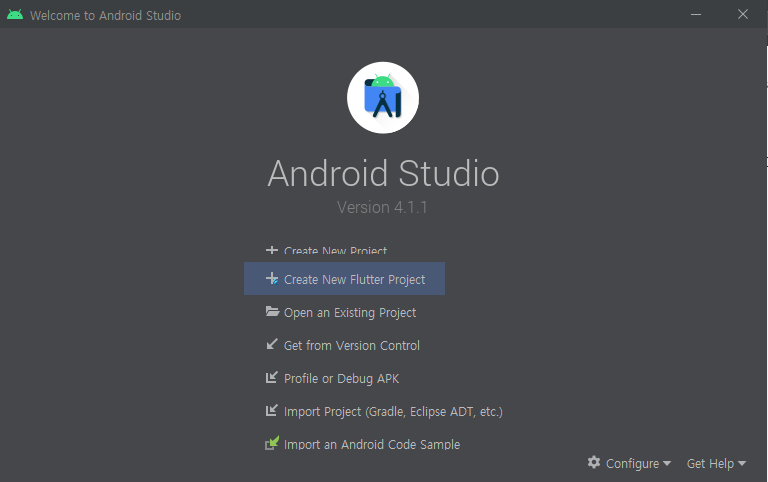Click the import icon beside Import Project (Gradle, Eclipse ADT, etc.)
The height and width of the screenshot is (482, 768).
[272, 410]
